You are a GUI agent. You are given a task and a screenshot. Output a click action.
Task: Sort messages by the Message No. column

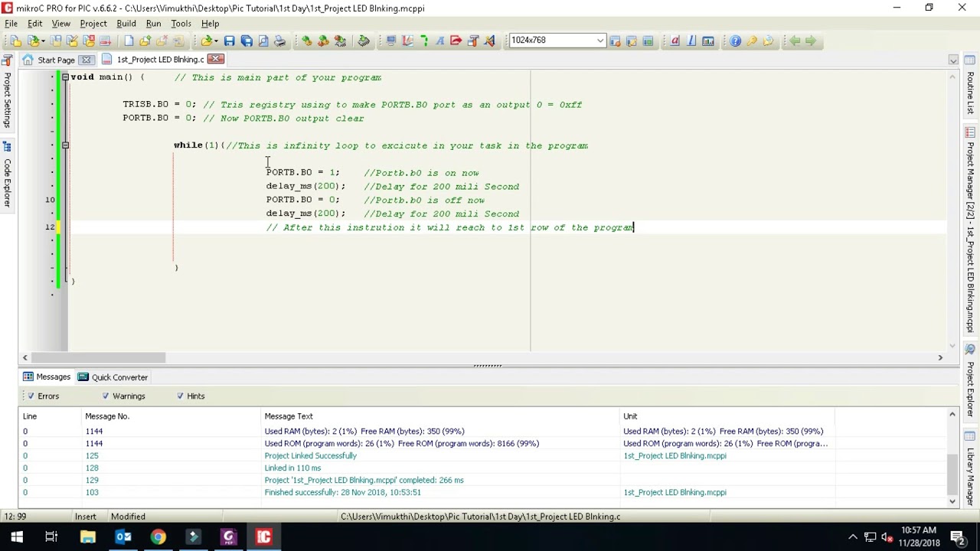tap(171, 416)
